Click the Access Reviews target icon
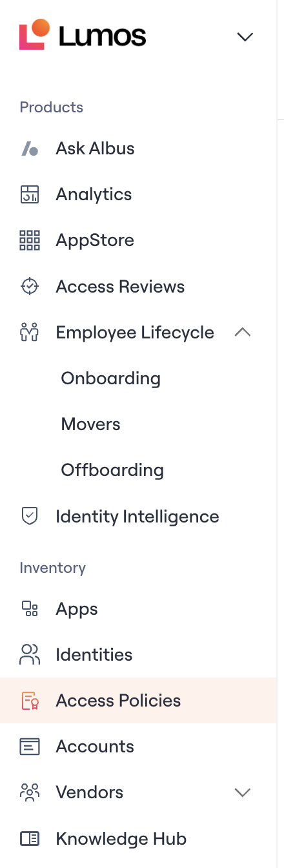This screenshot has width=284, height=868. point(30,287)
